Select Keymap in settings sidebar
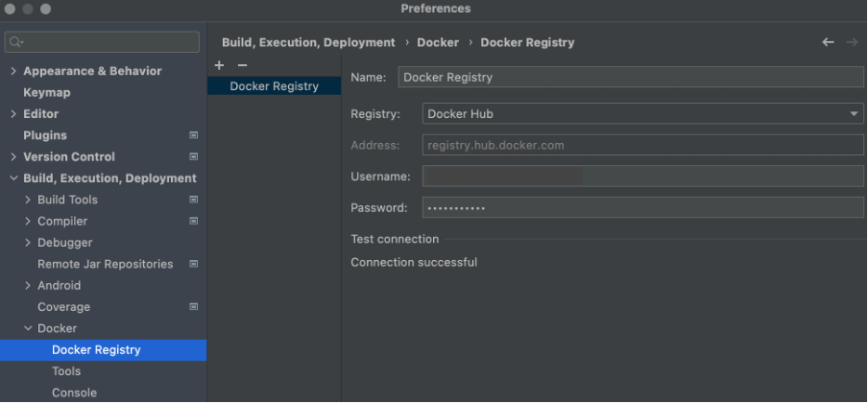The width and height of the screenshot is (868, 403). tap(46, 92)
